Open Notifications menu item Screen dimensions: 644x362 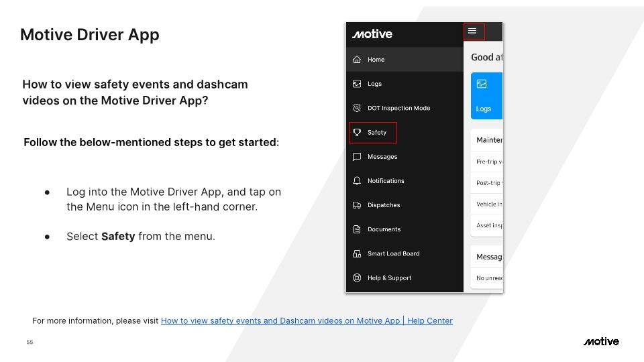(x=405, y=180)
